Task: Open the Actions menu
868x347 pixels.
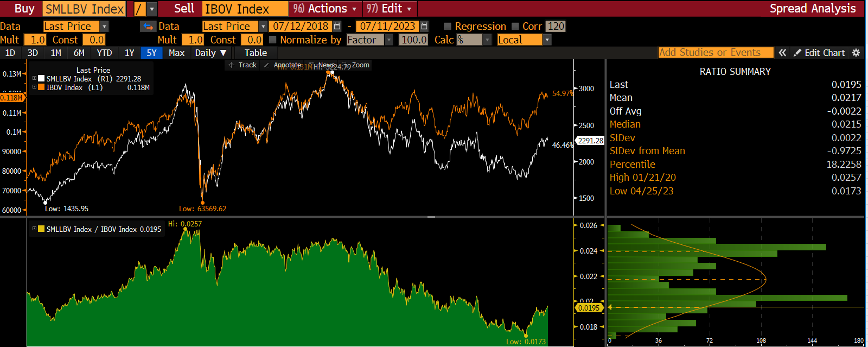Action: coord(326,9)
